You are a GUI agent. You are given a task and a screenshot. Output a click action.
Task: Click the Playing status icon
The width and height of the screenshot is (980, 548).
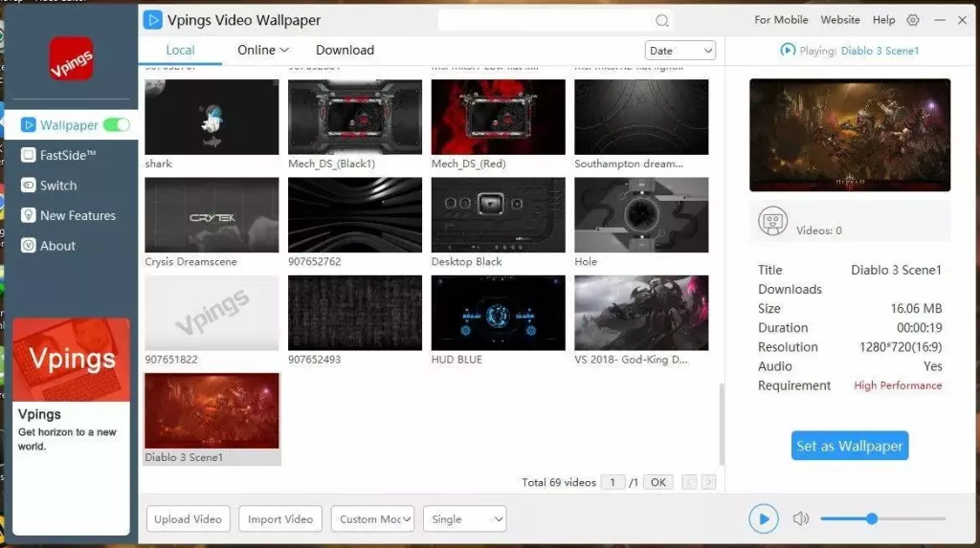coord(788,50)
